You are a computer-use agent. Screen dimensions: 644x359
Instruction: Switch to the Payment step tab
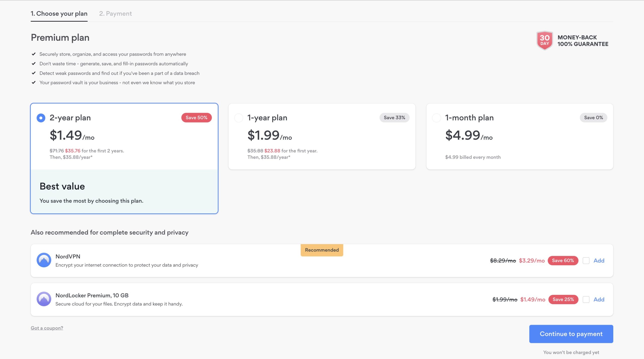[x=115, y=14]
